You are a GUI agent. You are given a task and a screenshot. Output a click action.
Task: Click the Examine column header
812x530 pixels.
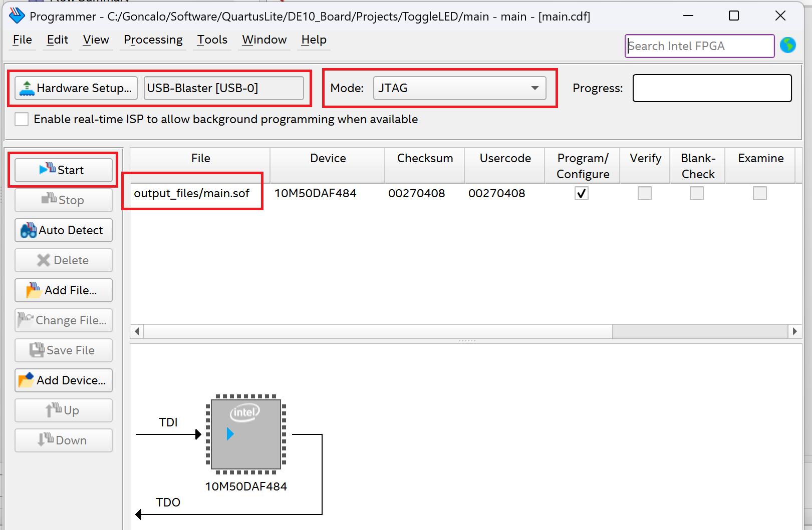click(760, 166)
